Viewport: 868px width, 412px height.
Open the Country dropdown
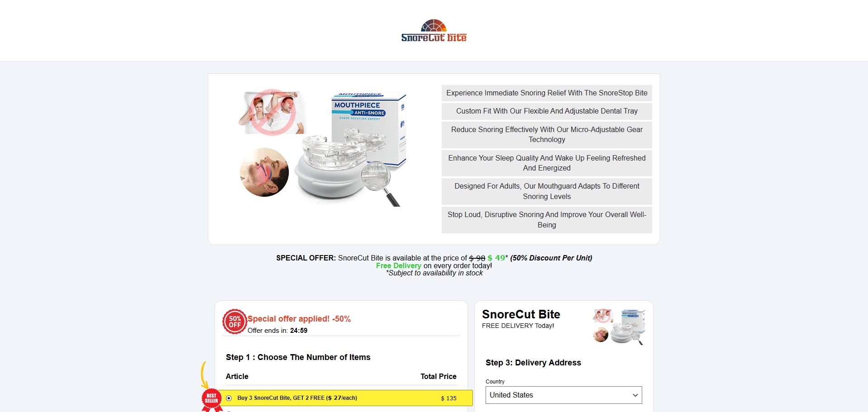click(x=563, y=395)
